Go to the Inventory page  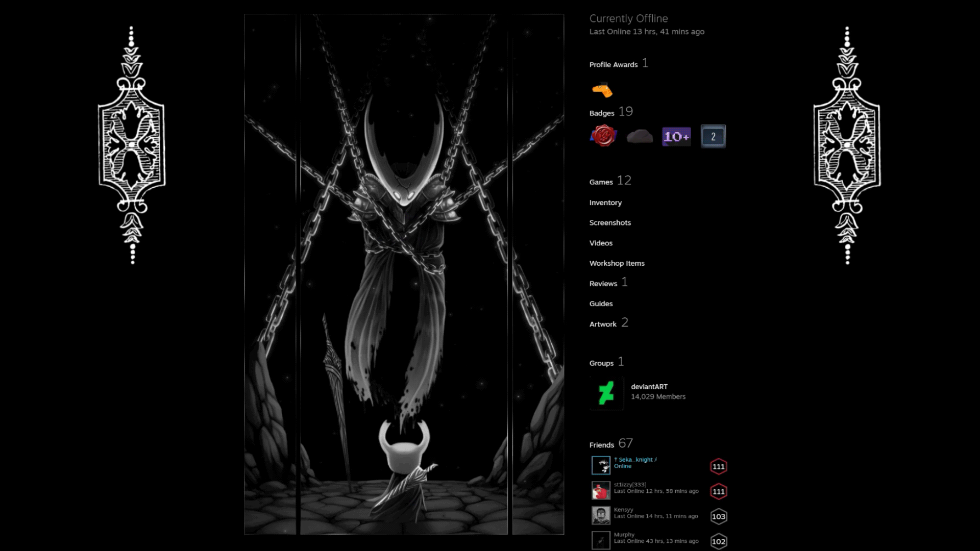pyautogui.click(x=605, y=203)
